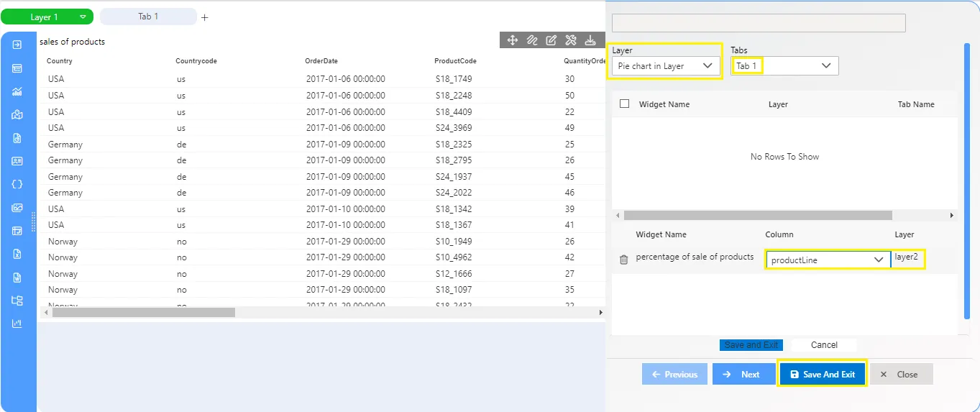Click the Excel file icon in sidebar
Image resolution: width=980 pixels, height=412 pixels.
click(x=17, y=254)
